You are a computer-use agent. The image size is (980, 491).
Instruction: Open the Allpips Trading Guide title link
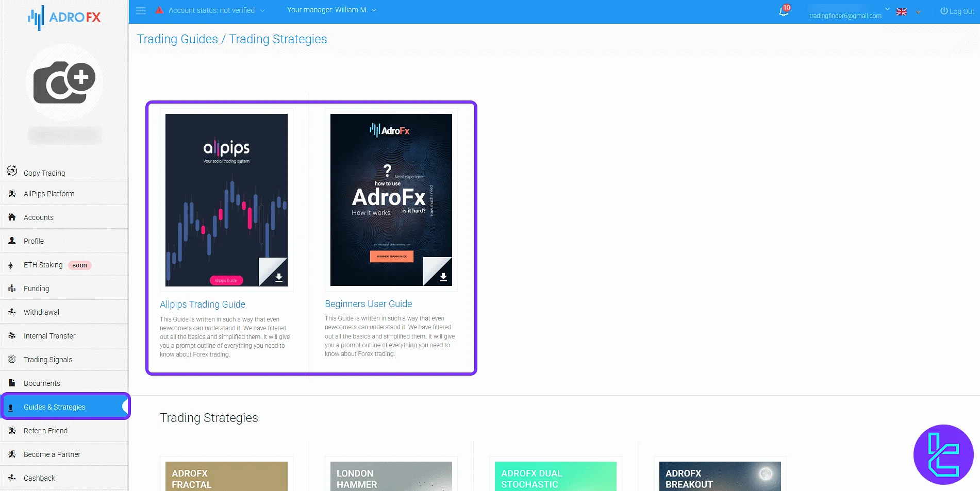tap(203, 304)
